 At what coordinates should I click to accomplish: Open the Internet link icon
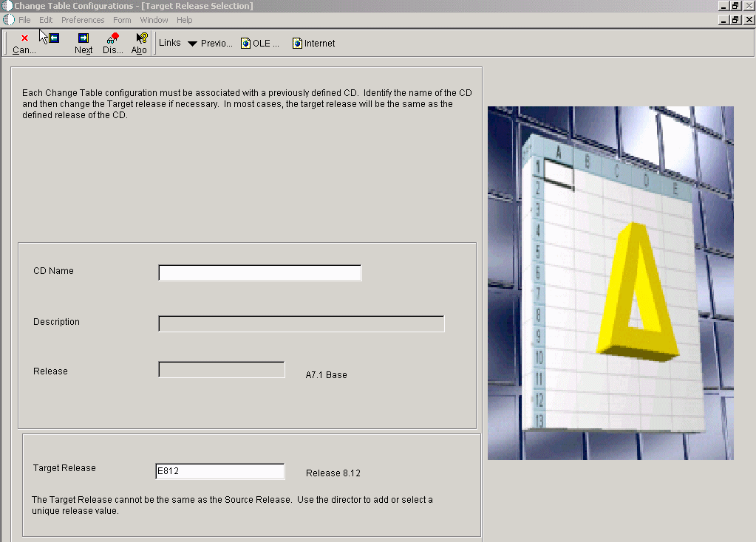[x=297, y=44]
